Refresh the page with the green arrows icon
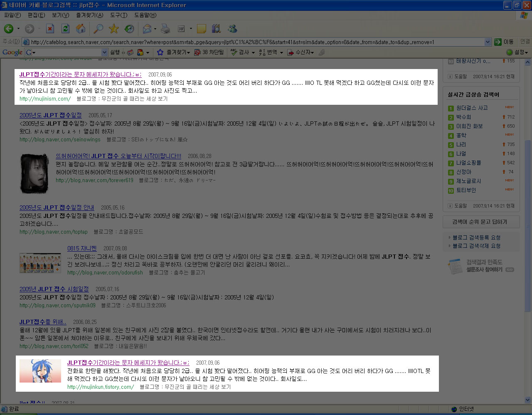This screenshot has height=415, width=532. pos(65,29)
